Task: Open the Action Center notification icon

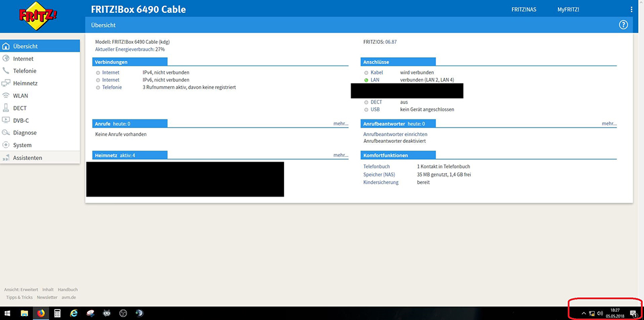Action: (633, 314)
